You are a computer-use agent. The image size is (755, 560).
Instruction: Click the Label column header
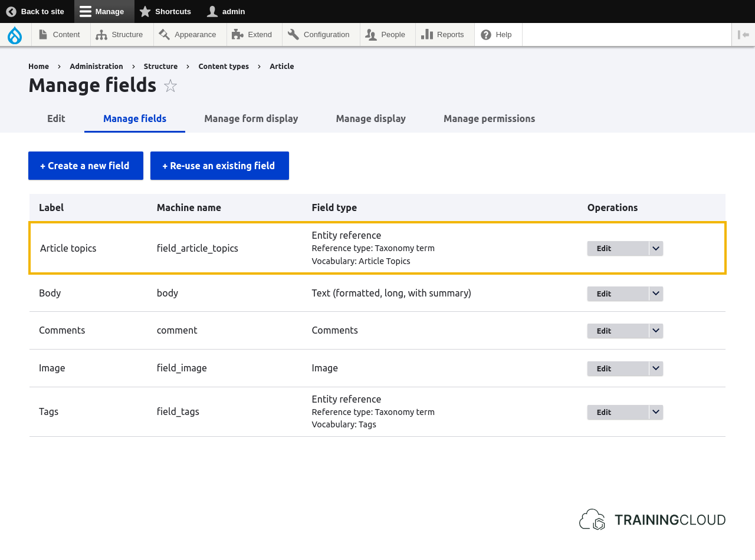click(51, 207)
